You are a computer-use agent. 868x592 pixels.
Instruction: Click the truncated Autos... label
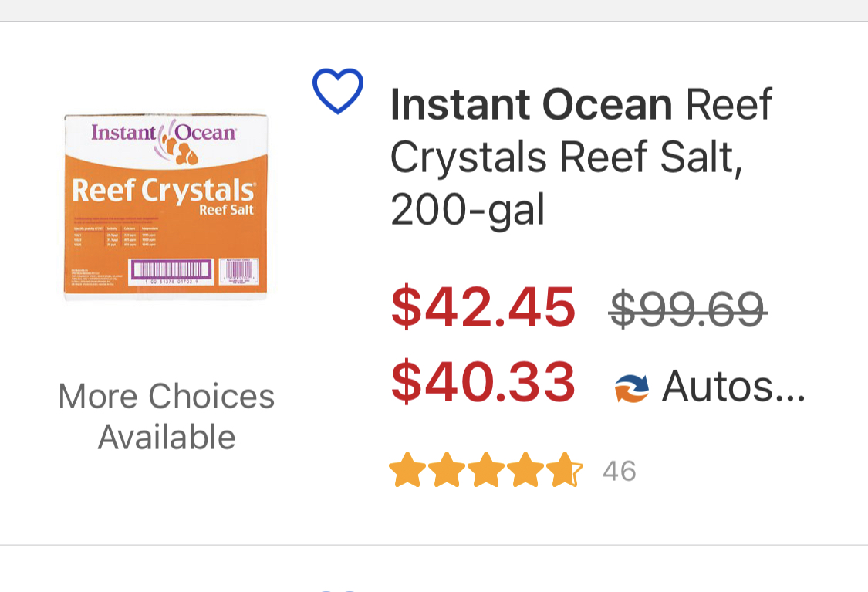[733, 386]
